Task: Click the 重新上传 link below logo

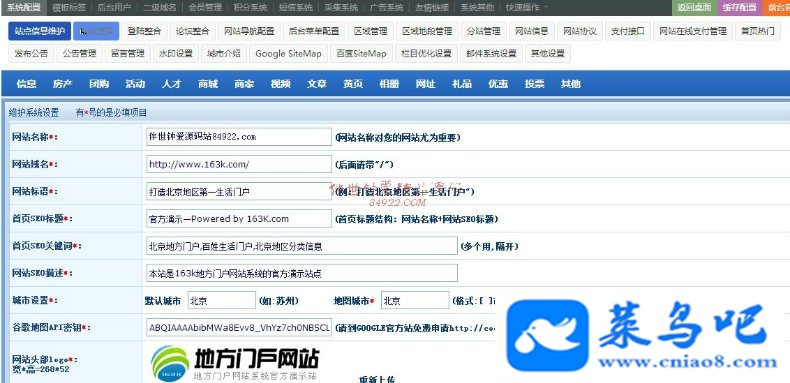Action: [377, 379]
